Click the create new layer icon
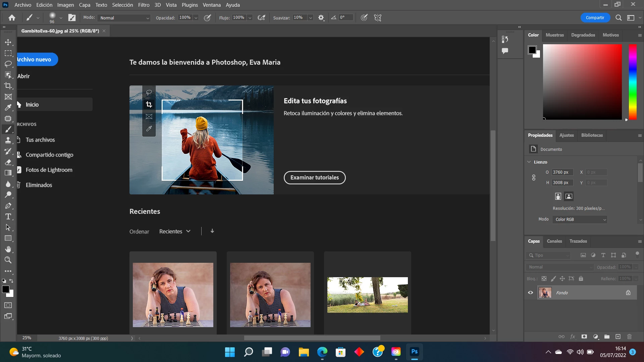Screen dimensions: 644x362 coord(618,337)
